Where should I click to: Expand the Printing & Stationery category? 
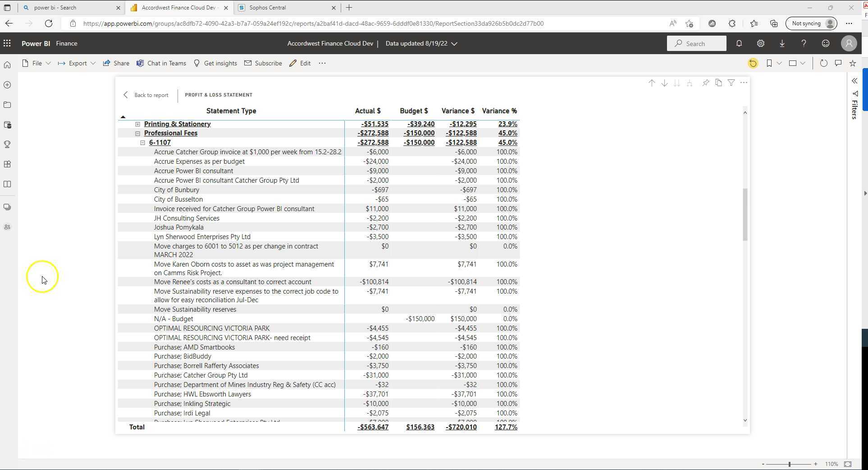click(x=137, y=124)
